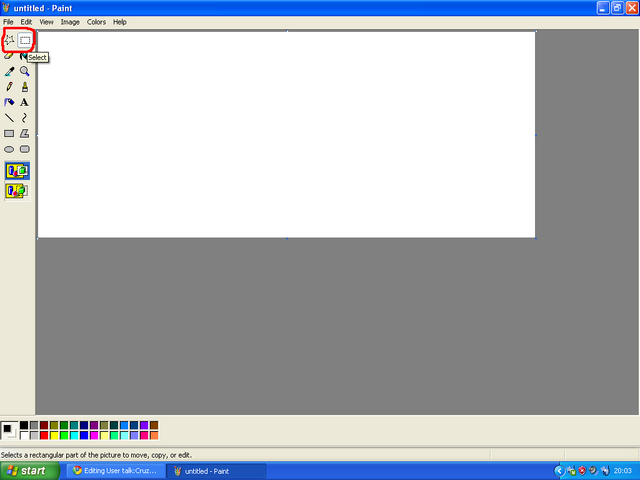Choose the Curve tool
The height and width of the screenshot is (480, 640).
[25, 118]
